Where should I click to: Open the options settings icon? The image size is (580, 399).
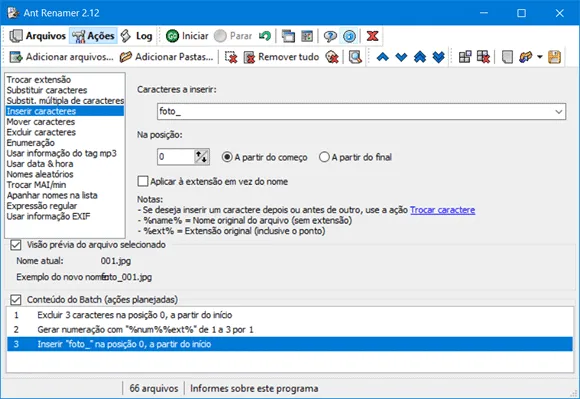point(307,36)
